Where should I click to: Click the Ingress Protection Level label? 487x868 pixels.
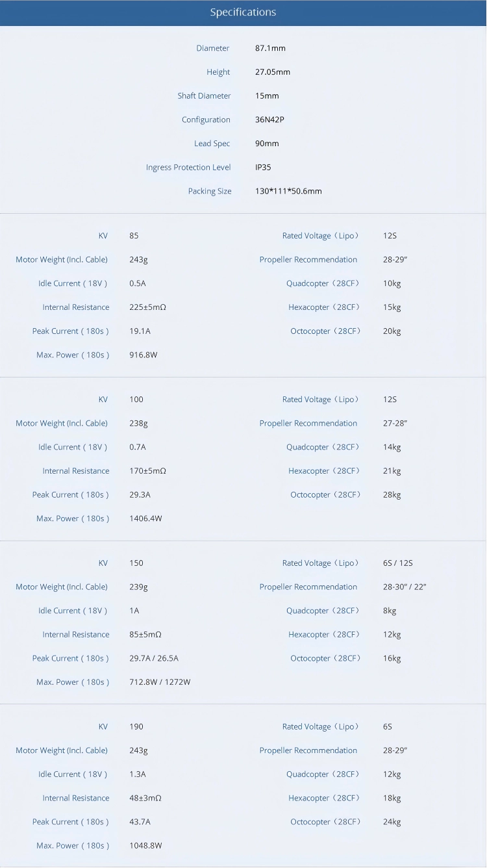pos(188,168)
